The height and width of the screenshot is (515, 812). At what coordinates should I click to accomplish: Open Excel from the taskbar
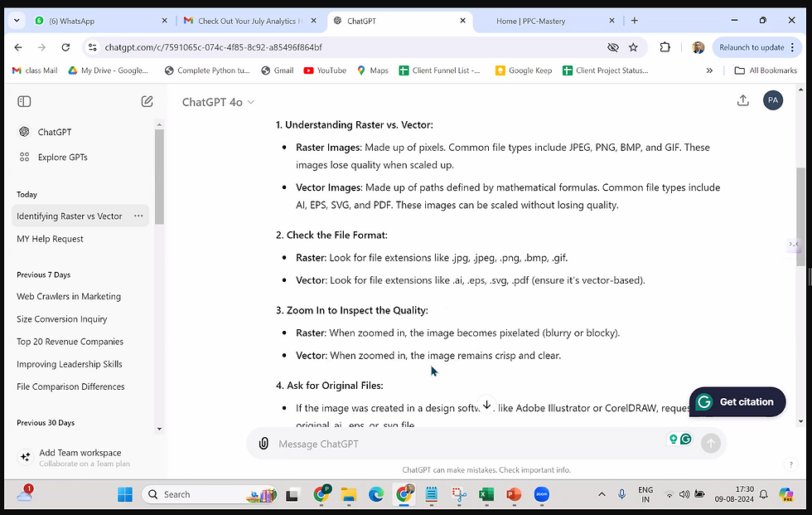pos(486,495)
